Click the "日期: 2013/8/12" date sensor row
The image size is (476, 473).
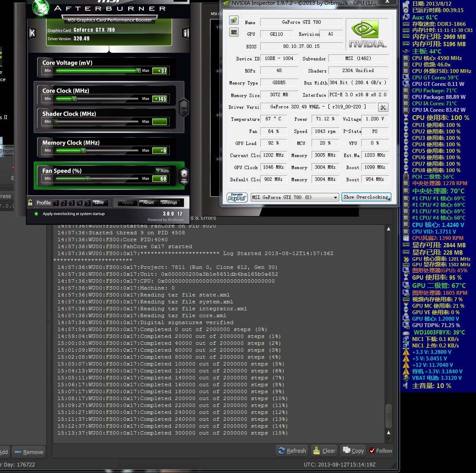(x=427, y=3)
